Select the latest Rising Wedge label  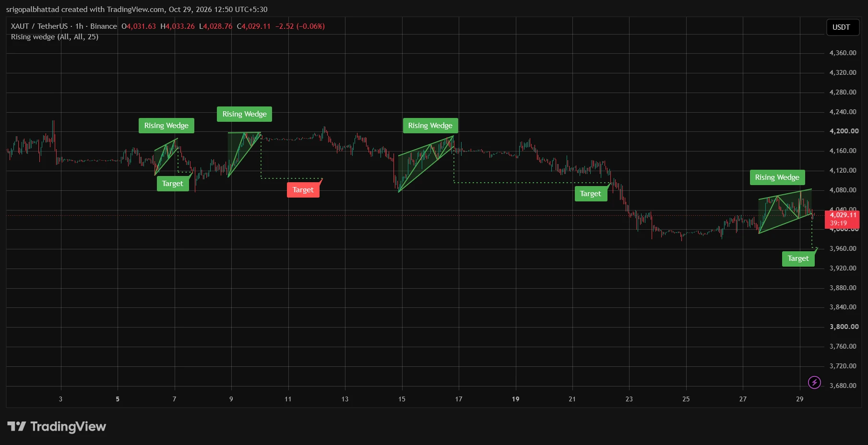tap(777, 177)
